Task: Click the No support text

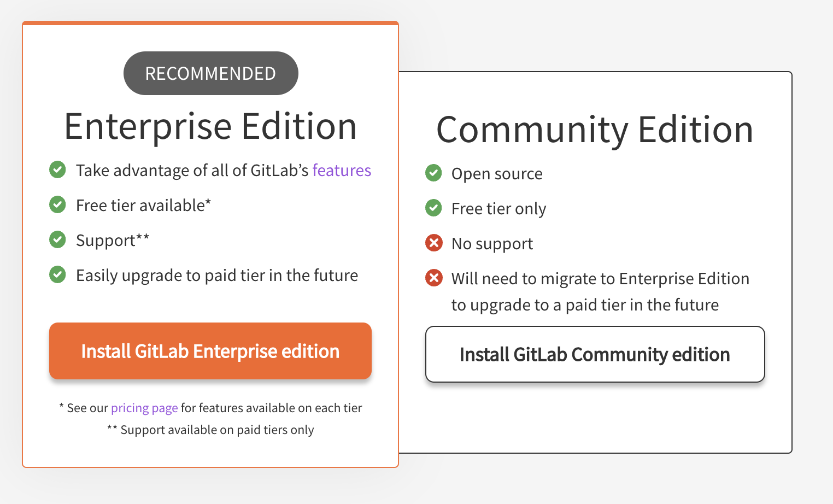Action: pos(492,244)
